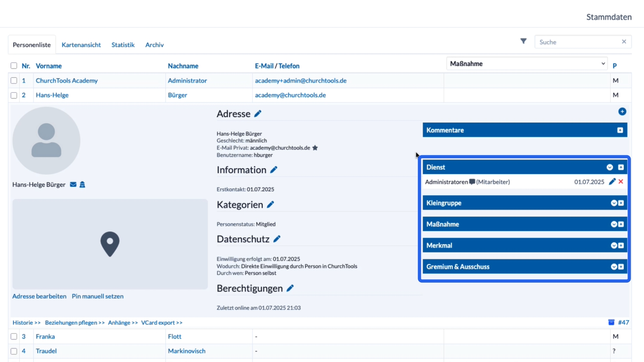
Task: Remove Administratoren membership with red X
Action: point(621,182)
